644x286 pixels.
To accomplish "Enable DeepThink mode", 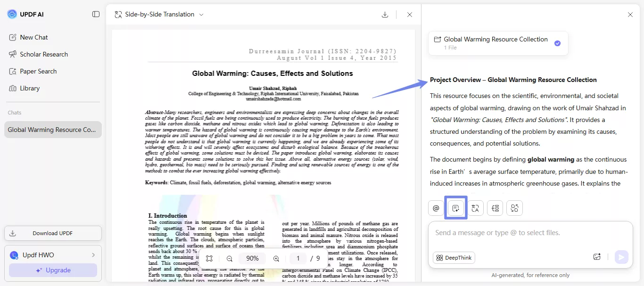I will pos(453,257).
